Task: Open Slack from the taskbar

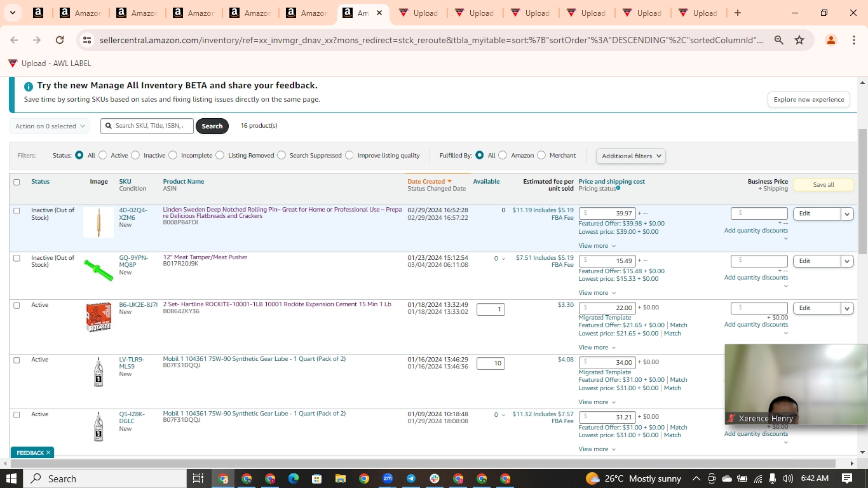Action: pyautogui.click(x=435, y=478)
